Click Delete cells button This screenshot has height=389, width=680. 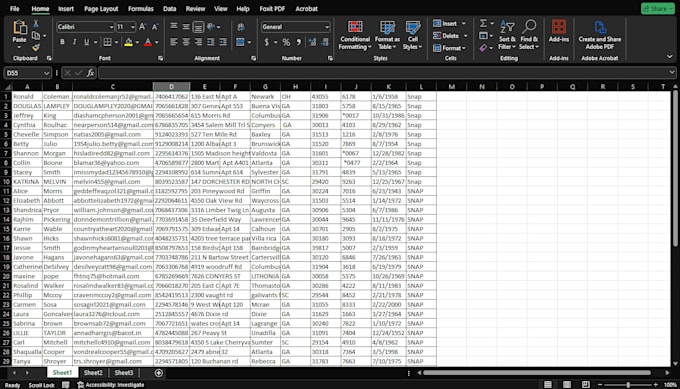[450, 36]
